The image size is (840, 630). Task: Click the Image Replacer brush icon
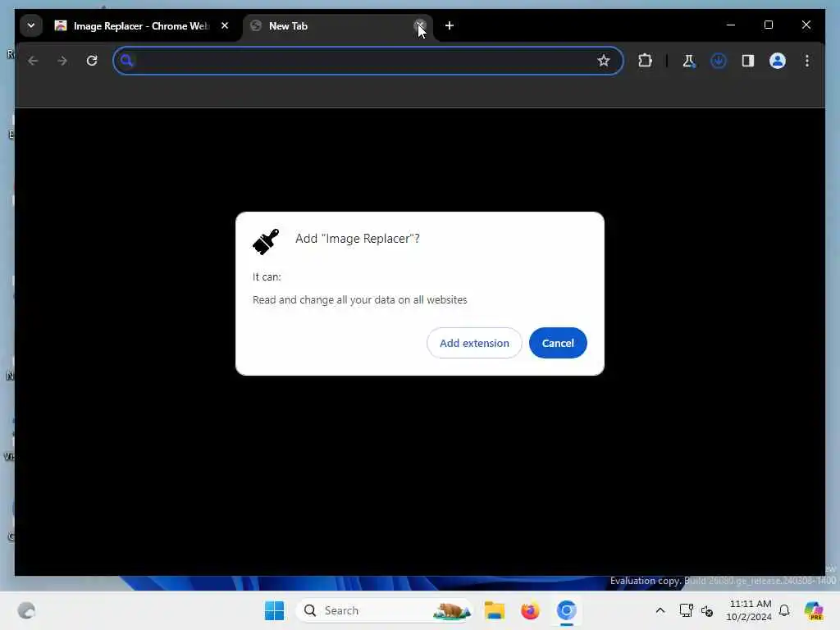pos(266,242)
